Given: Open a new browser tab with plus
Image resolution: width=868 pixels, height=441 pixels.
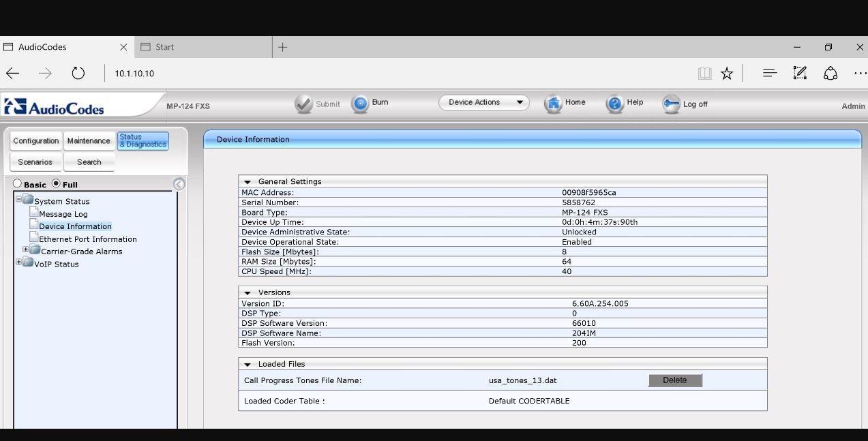Looking at the screenshot, I should 282,47.
